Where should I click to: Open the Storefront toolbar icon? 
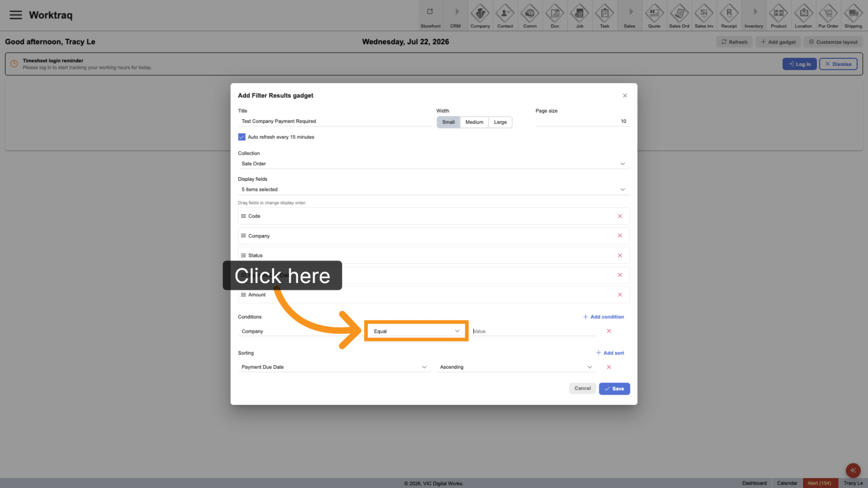[x=430, y=15]
